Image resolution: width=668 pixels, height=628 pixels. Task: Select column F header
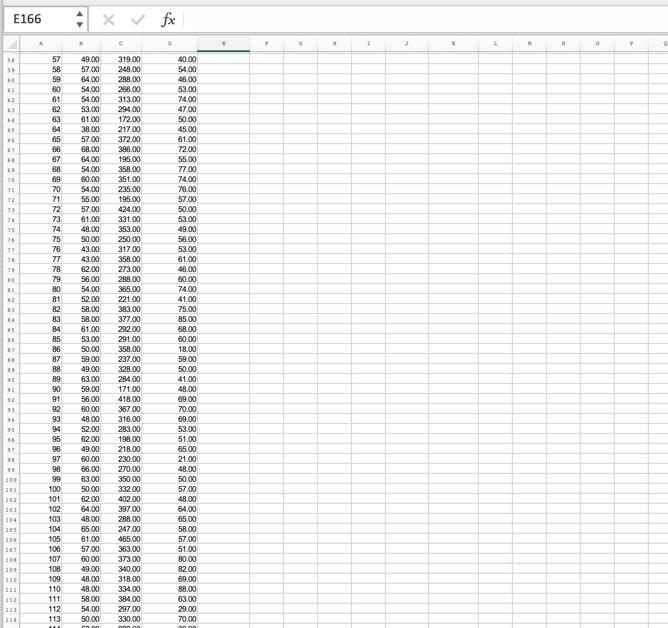tap(267, 44)
